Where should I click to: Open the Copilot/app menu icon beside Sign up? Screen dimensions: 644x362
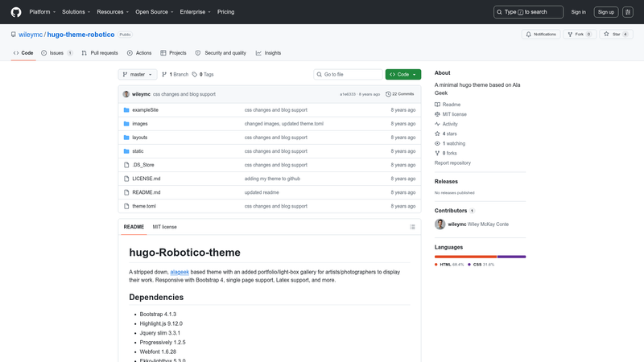[628, 12]
